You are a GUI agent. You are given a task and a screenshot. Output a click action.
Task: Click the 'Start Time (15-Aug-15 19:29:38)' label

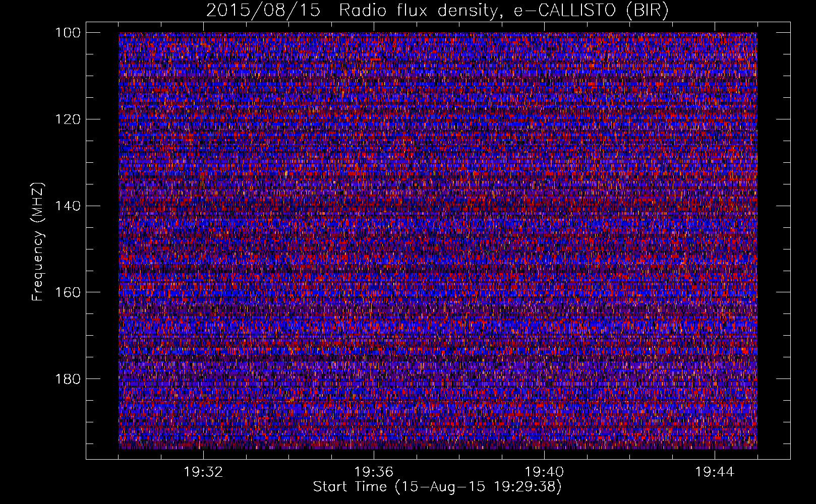pos(437,487)
